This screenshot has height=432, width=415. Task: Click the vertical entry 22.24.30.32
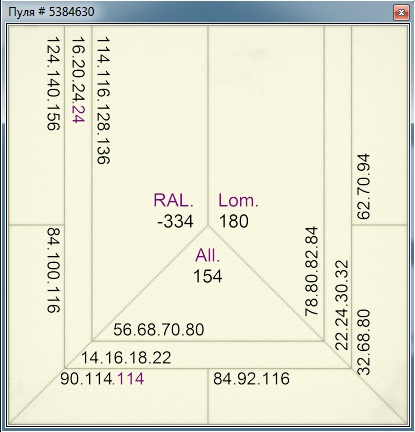[x=341, y=305]
